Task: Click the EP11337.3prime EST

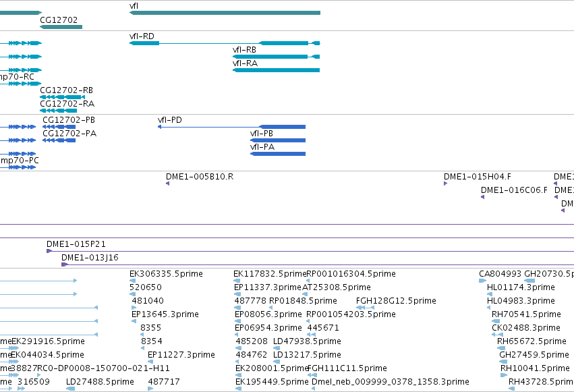Action: [x=237, y=294]
